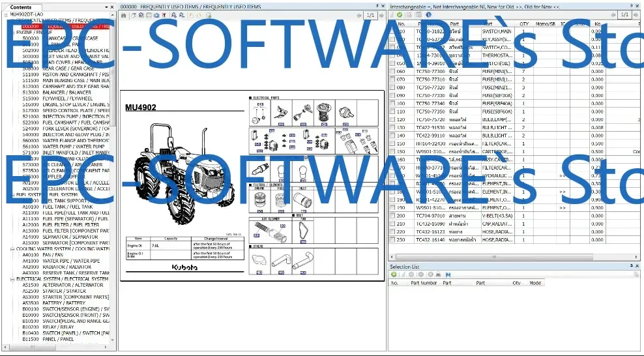
Task: Tick the checkbox for row 120 BULB,LAMP
Action: (392, 119)
